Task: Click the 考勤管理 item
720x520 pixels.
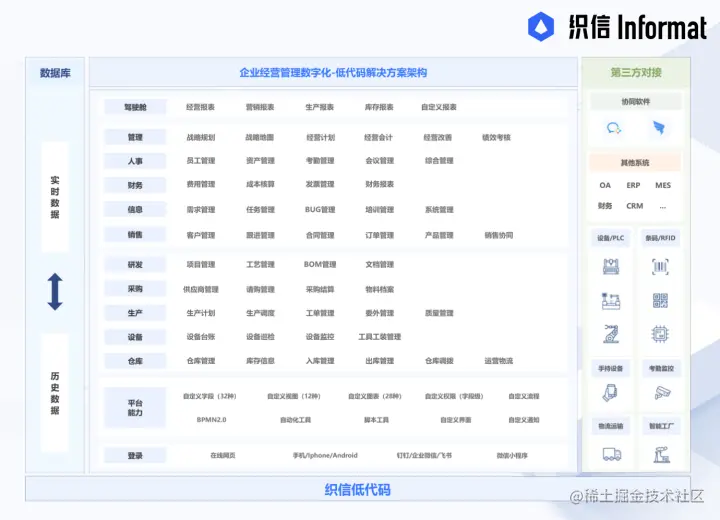Action: point(320,161)
